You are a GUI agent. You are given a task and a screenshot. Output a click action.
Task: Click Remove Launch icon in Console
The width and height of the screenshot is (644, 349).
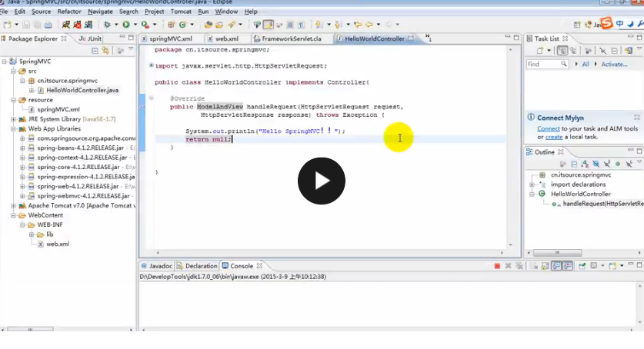pyautogui.click(x=508, y=266)
